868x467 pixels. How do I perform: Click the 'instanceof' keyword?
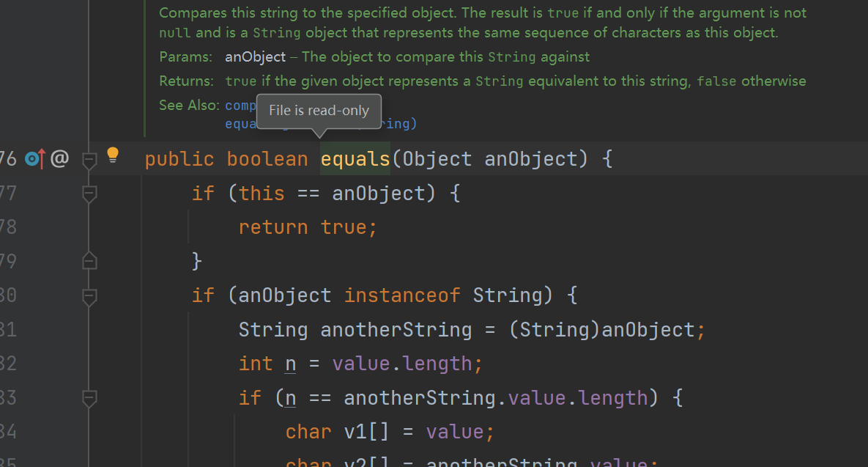click(402, 295)
